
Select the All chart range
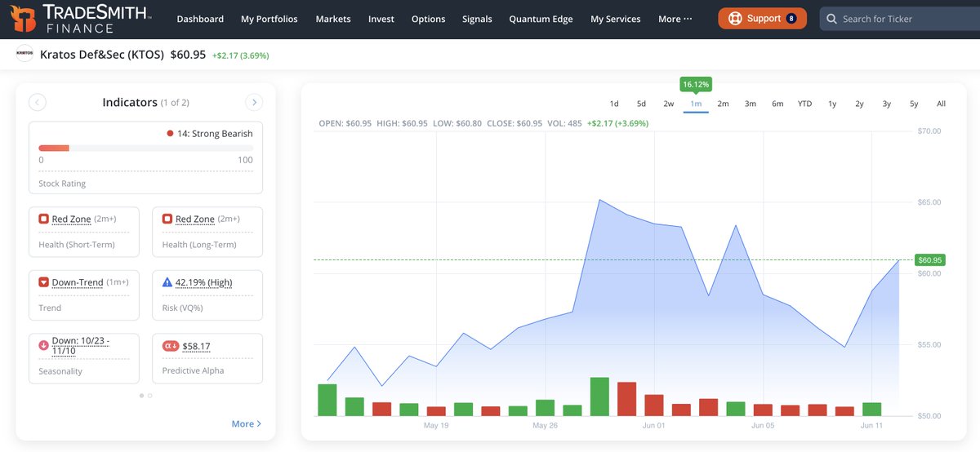(x=941, y=104)
